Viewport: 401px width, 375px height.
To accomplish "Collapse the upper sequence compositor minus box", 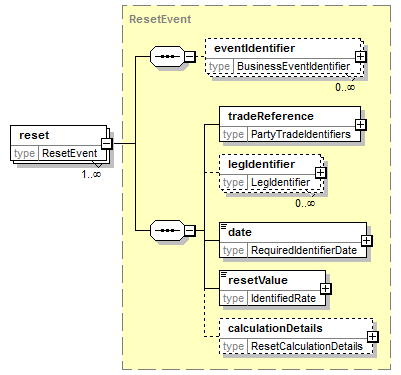I will tap(189, 57).
